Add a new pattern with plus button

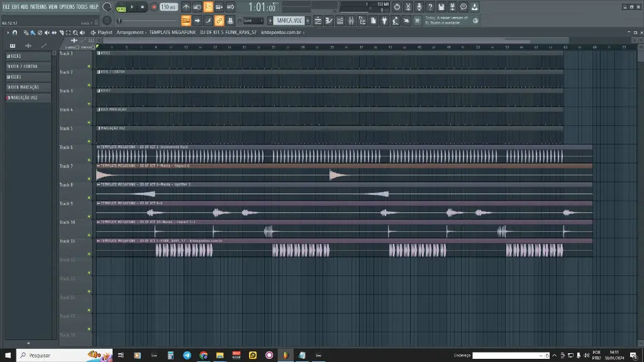308,21
